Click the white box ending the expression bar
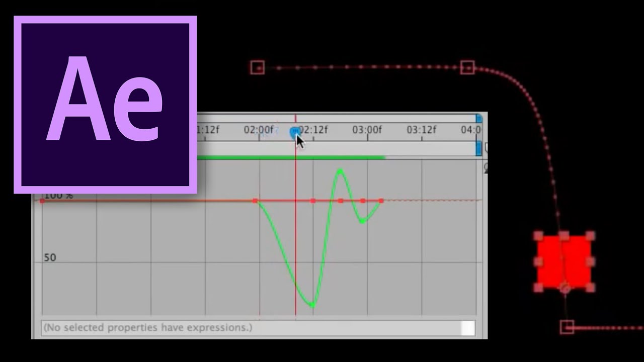This screenshot has width=644, height=362. tap(468, 328)
